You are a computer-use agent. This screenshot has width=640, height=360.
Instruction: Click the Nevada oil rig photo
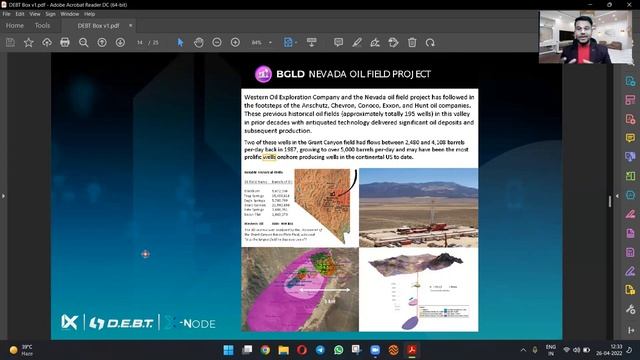418,208
